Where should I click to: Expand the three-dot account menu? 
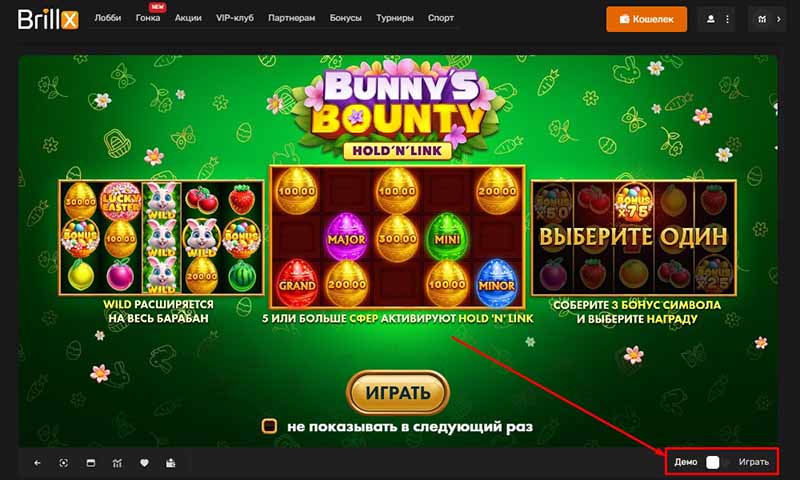(x=728, y=19)
